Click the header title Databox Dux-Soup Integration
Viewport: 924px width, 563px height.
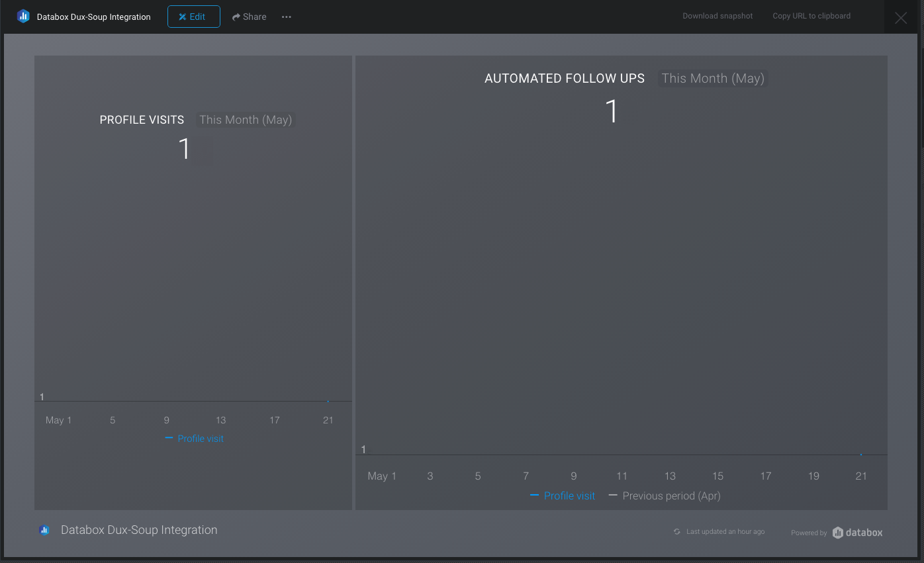(94, 17)
